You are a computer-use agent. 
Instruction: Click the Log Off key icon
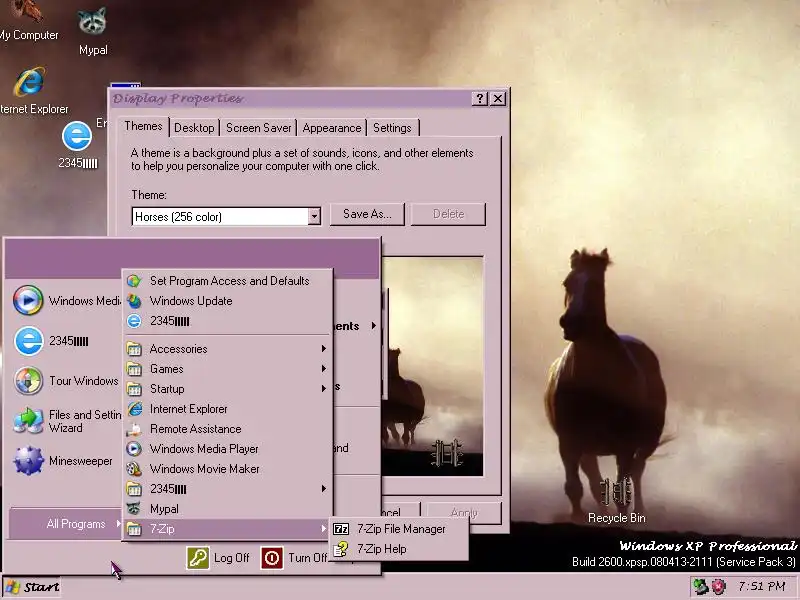click(x=197, y=558)
